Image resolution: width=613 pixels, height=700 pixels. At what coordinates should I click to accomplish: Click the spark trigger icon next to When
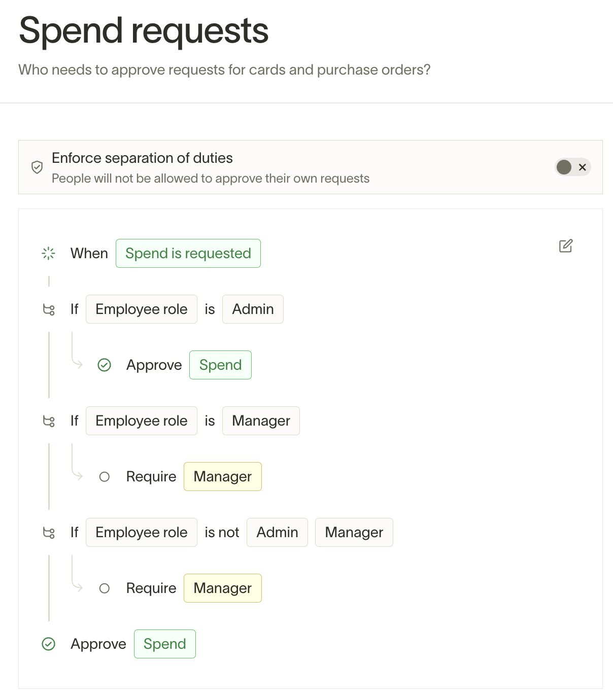pyautogui.click(x=49, y=253)
